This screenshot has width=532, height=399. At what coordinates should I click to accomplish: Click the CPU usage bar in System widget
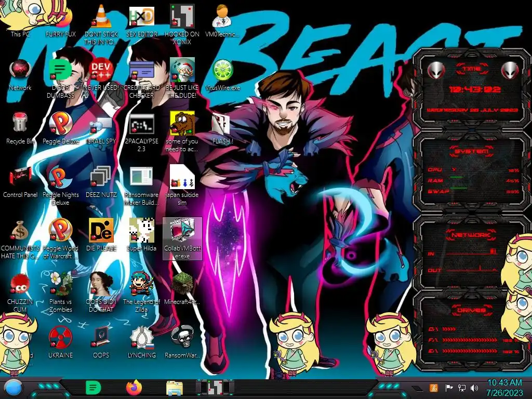[x=473, y=170]
